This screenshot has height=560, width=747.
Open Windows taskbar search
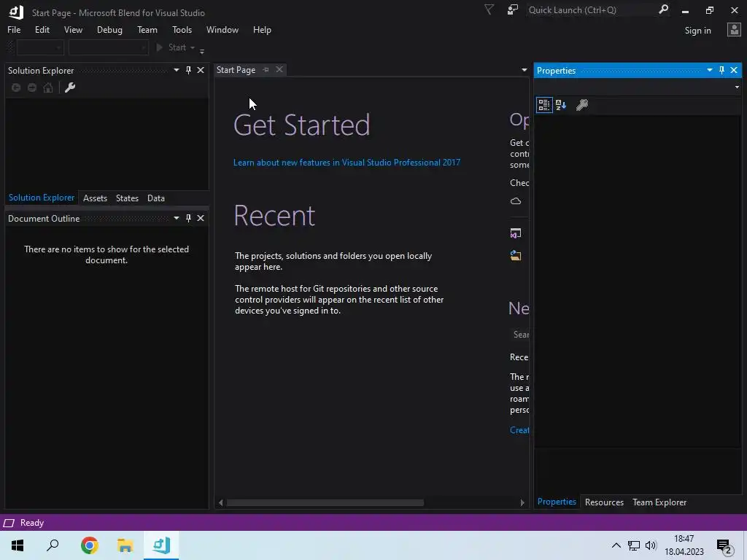[x=53, y=545]
